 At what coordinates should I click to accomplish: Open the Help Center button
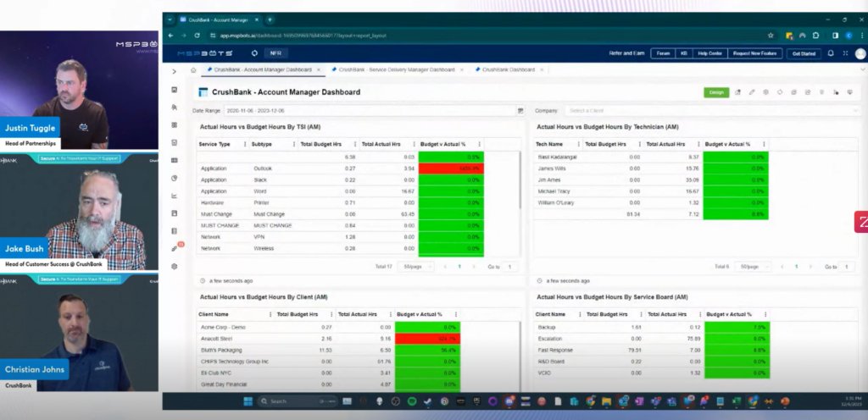coord(709,53)
